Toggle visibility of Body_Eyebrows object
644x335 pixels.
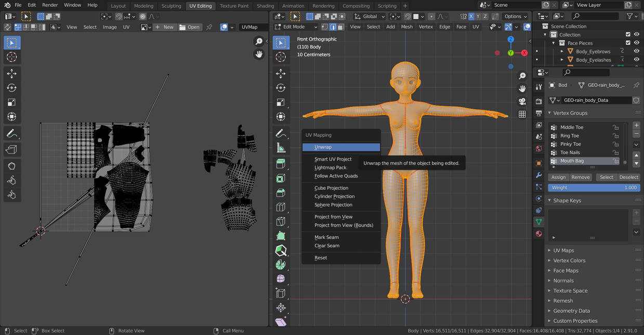pos(637,51)
